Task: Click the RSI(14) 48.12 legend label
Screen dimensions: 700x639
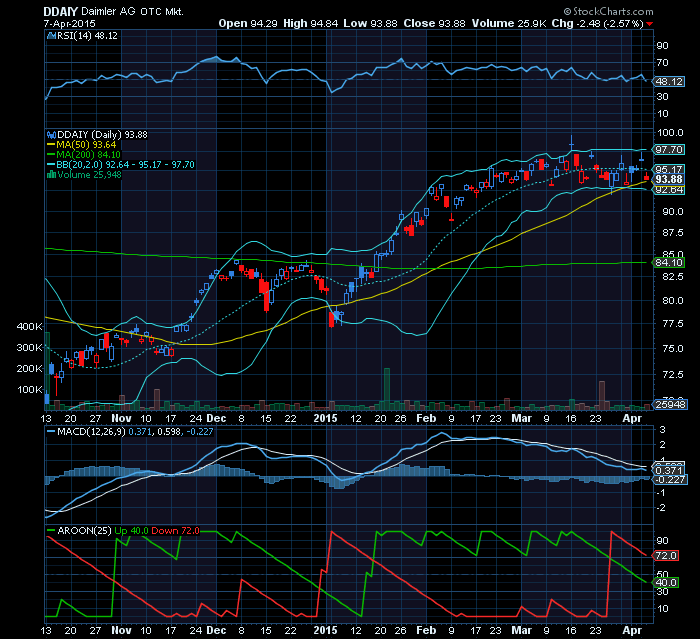Action: [x=87, y=36]
